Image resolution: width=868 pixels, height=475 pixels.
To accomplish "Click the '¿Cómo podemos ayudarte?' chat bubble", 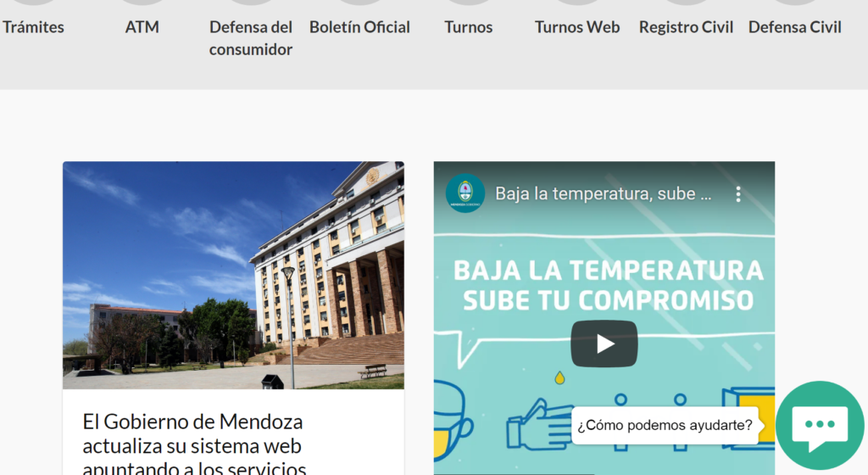I will pyautogui.click(x=665, y=425).
